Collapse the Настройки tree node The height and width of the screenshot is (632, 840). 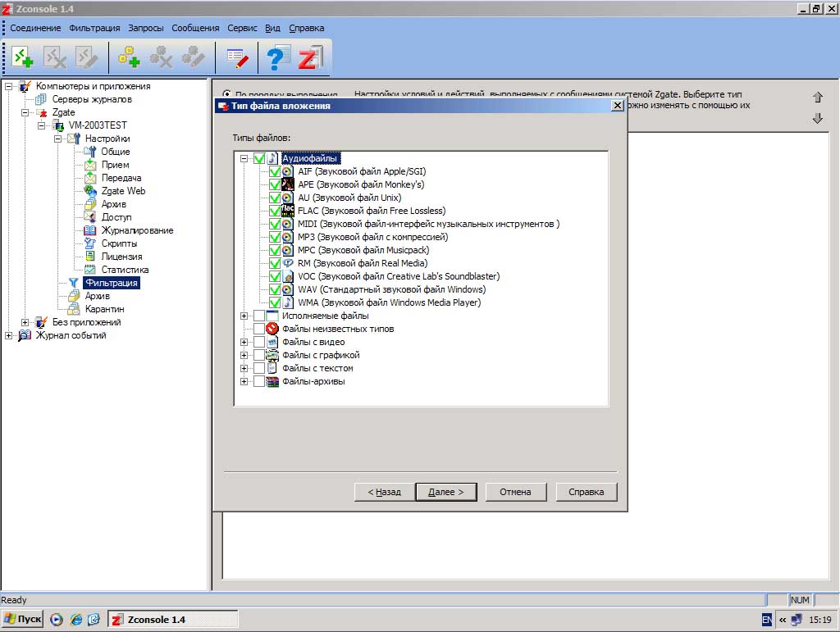[x=58, y=139]
